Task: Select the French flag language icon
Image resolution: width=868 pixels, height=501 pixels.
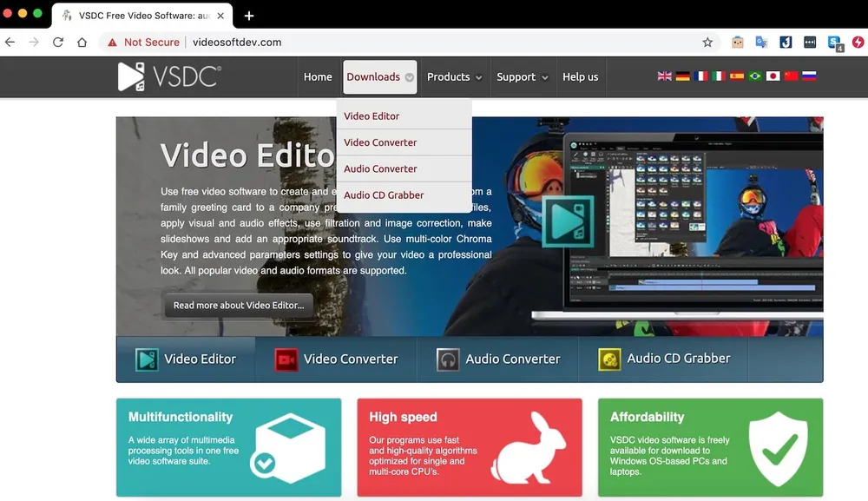Action: coord(700,76)
